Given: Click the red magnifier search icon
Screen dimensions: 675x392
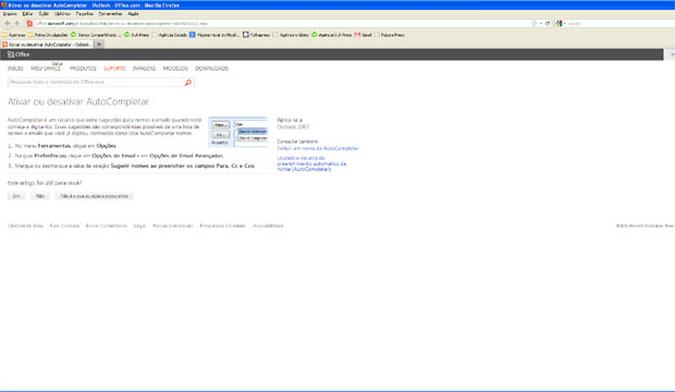Looking at the screenshot, I should click(x=188, y=82).
